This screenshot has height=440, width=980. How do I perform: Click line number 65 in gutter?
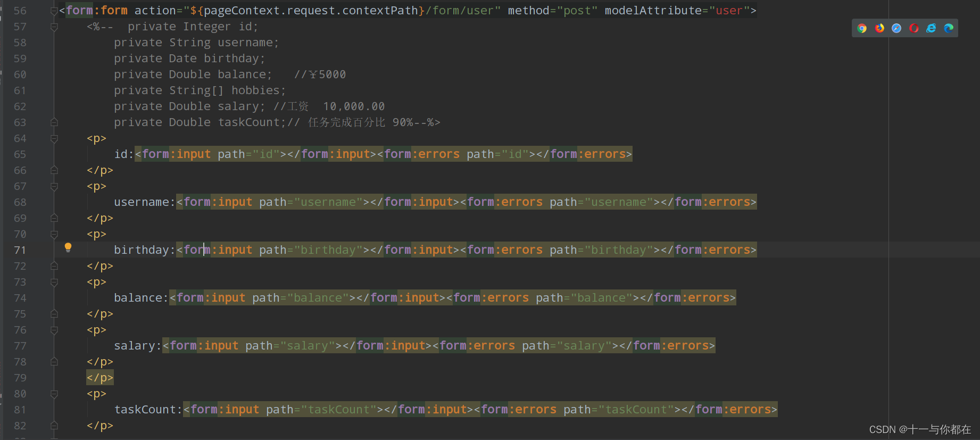tap(20, 154)
